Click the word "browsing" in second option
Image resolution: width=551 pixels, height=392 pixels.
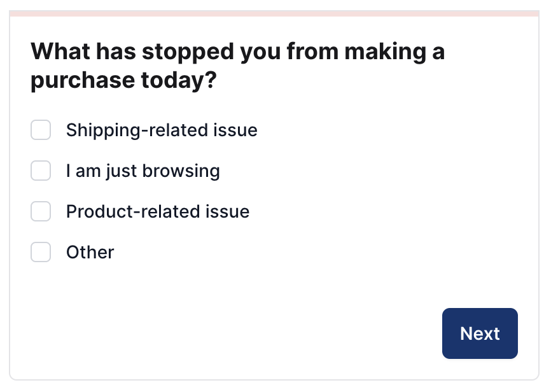181,171
